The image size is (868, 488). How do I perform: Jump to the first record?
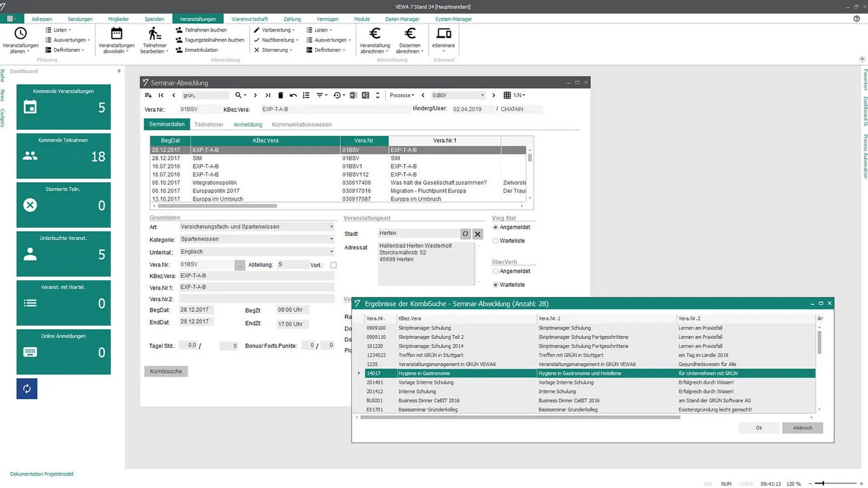click(x=161, y=95)
